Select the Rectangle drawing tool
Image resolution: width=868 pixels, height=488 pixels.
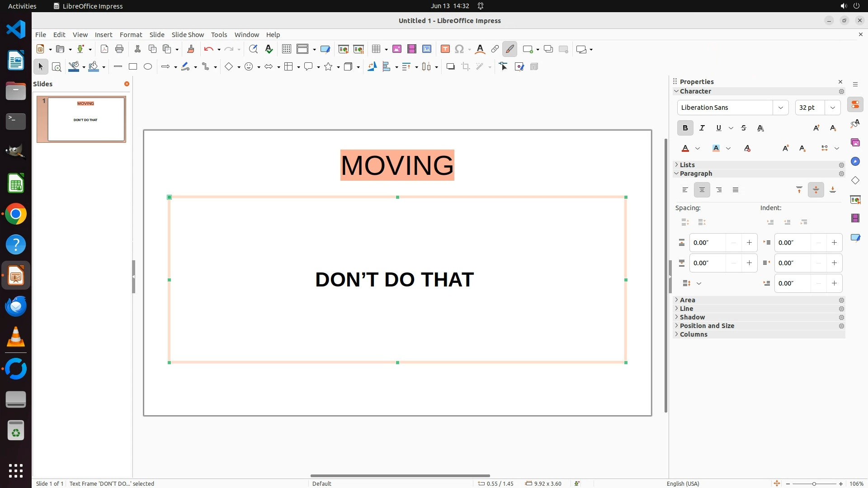[132, 67]
